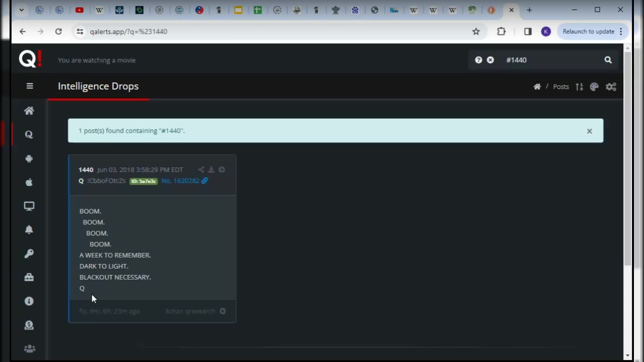Image resolution: width=644 pixels, height=362 pixels.
Task: Click the post timestamp Jun 03, 2018
Action: click(x=140, y=169)
